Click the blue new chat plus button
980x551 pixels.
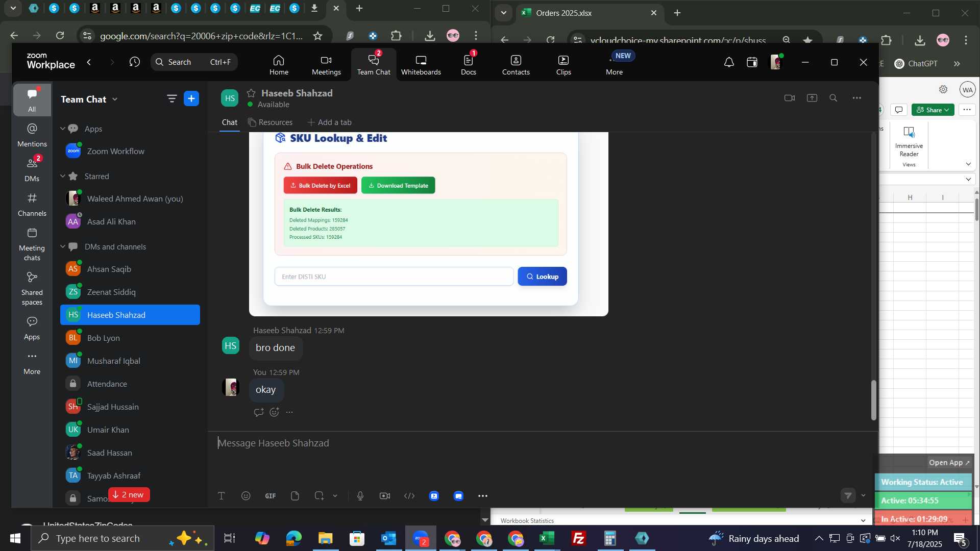pos(191,99)
